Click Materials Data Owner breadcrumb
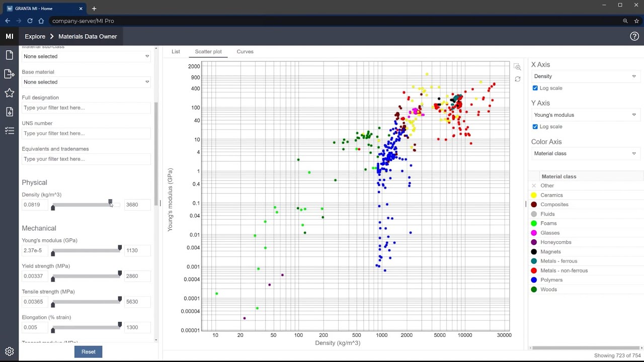Image resolution: width=644 pixels, height=362 pixels. (88, 36)
